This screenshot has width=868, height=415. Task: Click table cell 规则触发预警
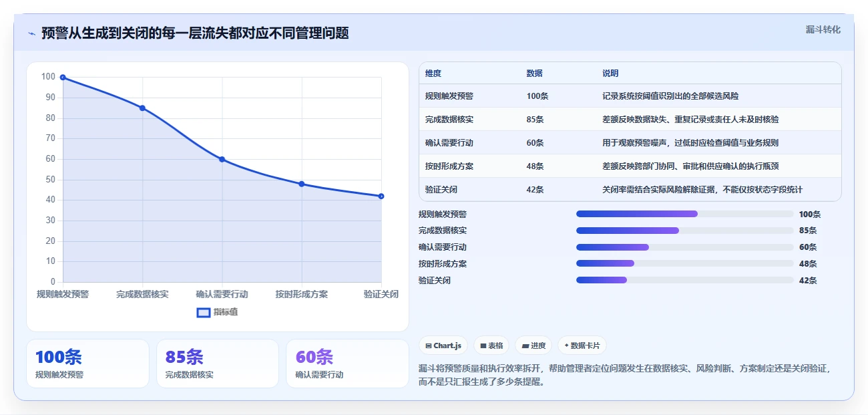(x=449, y=96)
